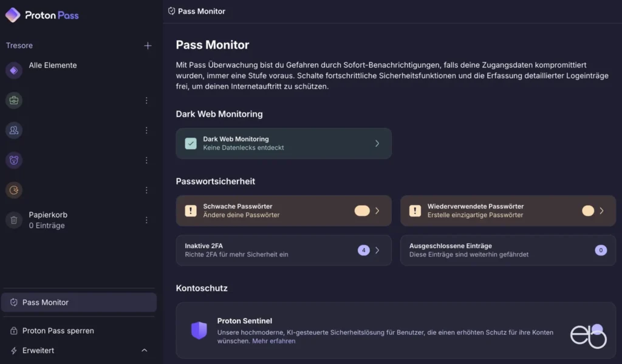Click the 4 badge on Inaktive 2FA

pos(364,251)
